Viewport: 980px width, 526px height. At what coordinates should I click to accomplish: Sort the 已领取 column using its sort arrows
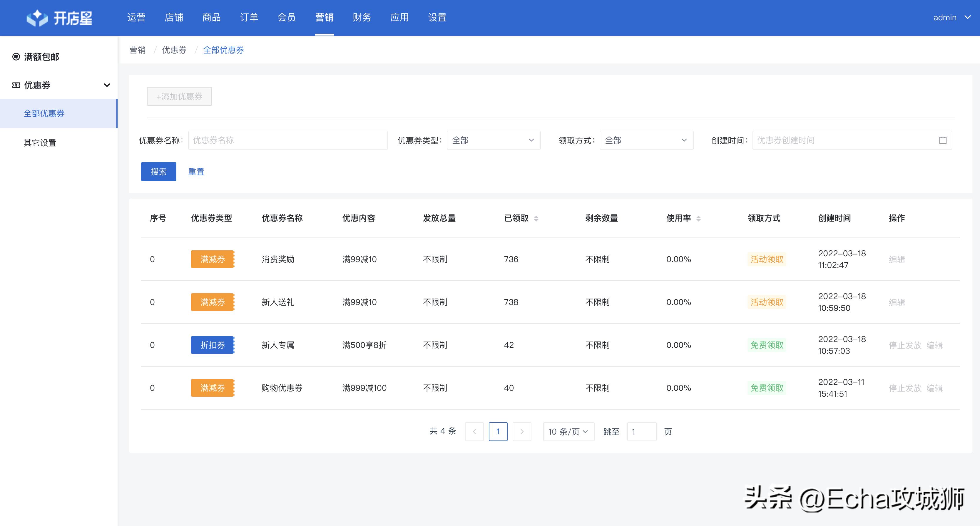tap(536, 218)
